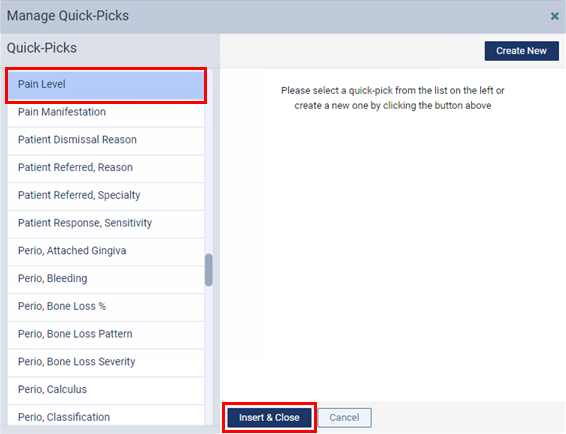Select Patient Response, Sensitivity item
Screen dimensions: 566x434
pos(106,224)
